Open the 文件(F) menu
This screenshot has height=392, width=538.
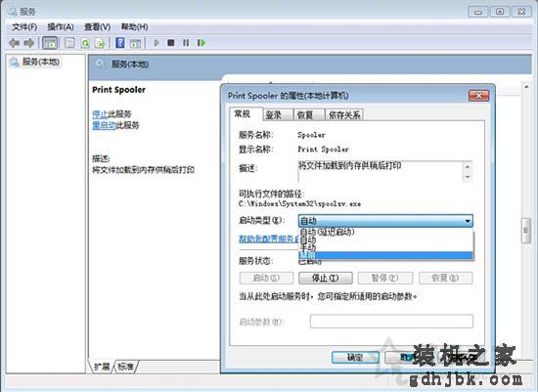tap(24, 26)
